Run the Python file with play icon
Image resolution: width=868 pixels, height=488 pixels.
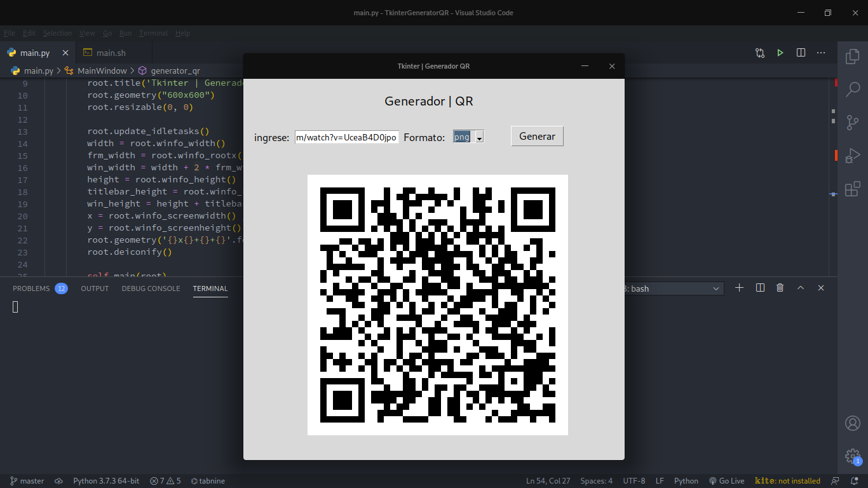click(x=780, y=53)
